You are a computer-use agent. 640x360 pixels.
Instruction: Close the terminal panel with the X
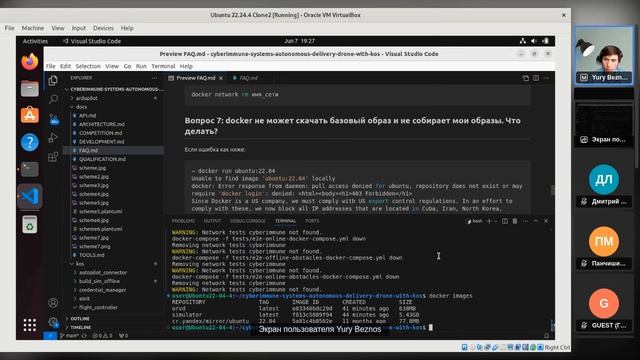pos(546,221)
